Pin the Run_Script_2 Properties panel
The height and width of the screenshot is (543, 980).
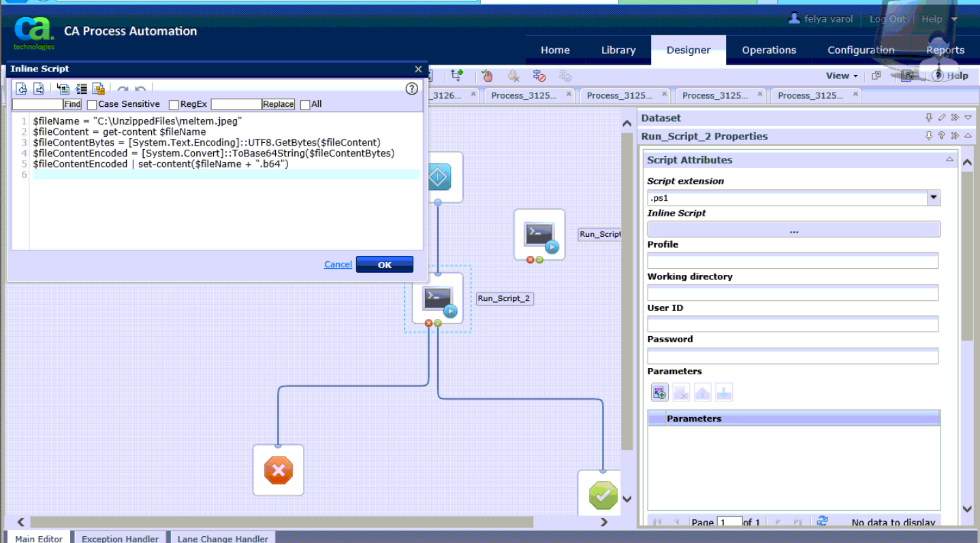929,136
